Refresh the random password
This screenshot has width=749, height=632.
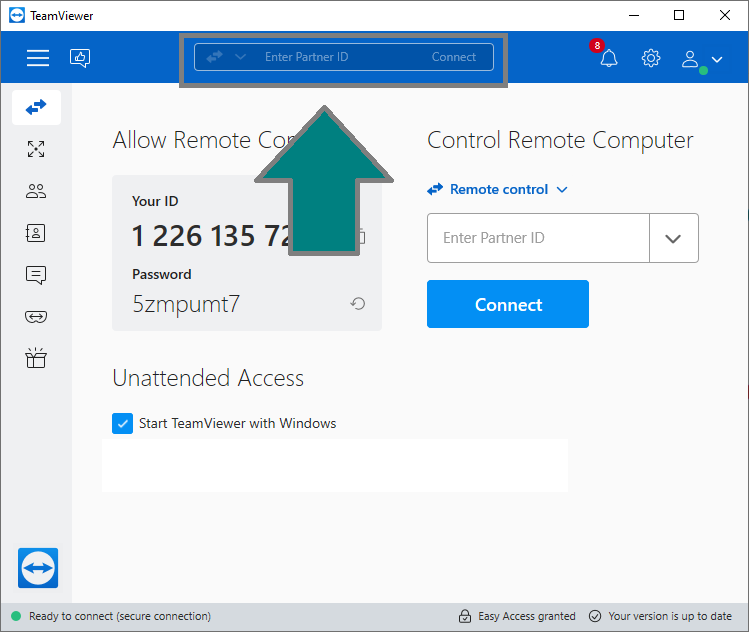click(358, 304)
